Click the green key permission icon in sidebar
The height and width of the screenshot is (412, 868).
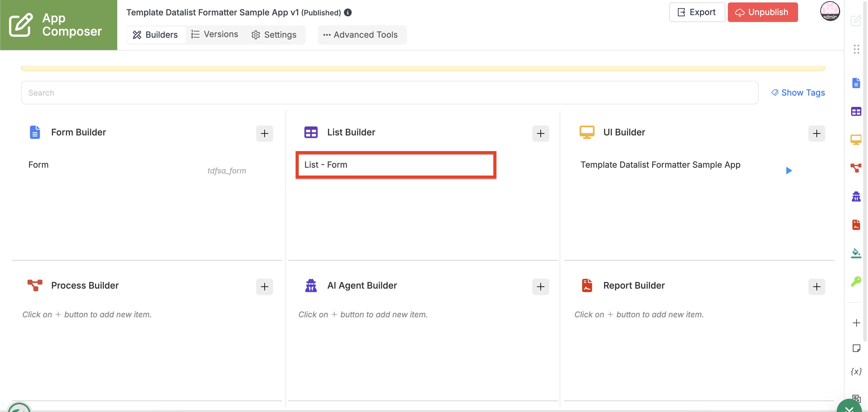(x=856, y=281)
